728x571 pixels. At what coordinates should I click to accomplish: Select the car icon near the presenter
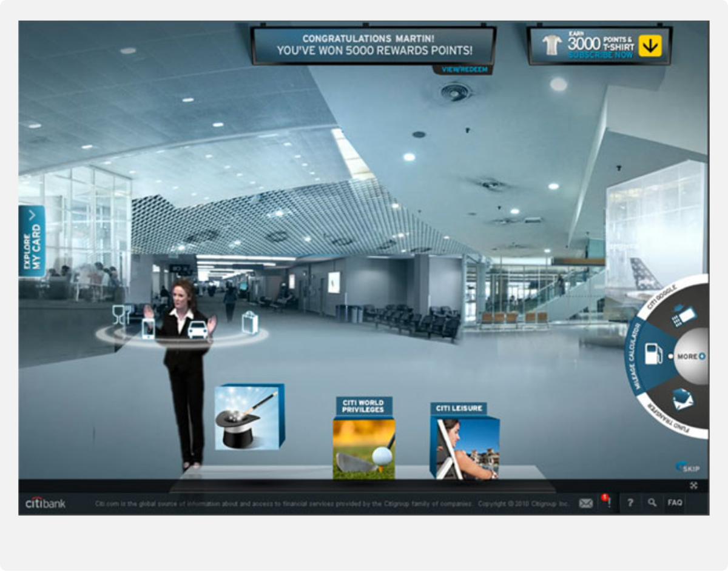(197, 329)
